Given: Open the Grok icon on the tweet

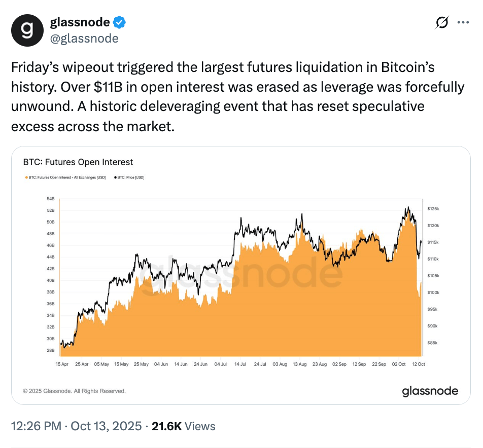Looking at the screenshot, I should click(442, 23).
